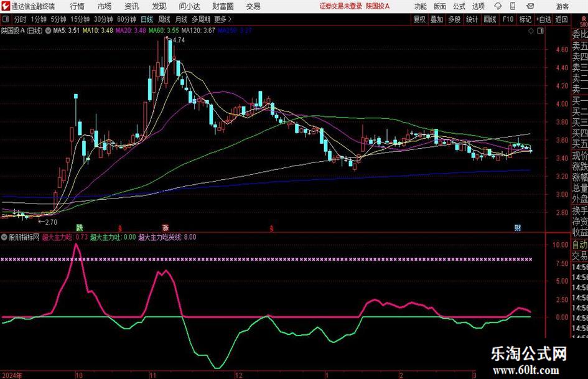Switch to the 15分钟 period tab
Screen dimensions: 588x379
click(x=80, y=19)
